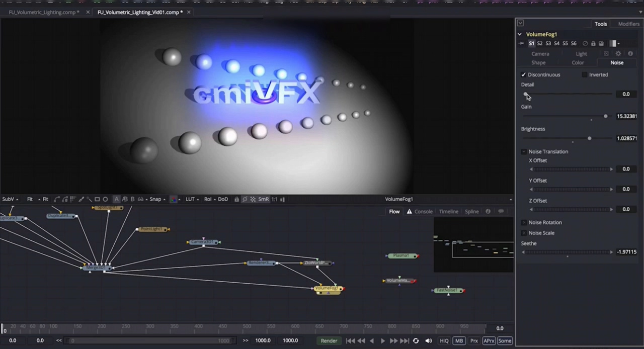Lock the viewer with padlock icon

pyautogui.click(x=236, y=199)
